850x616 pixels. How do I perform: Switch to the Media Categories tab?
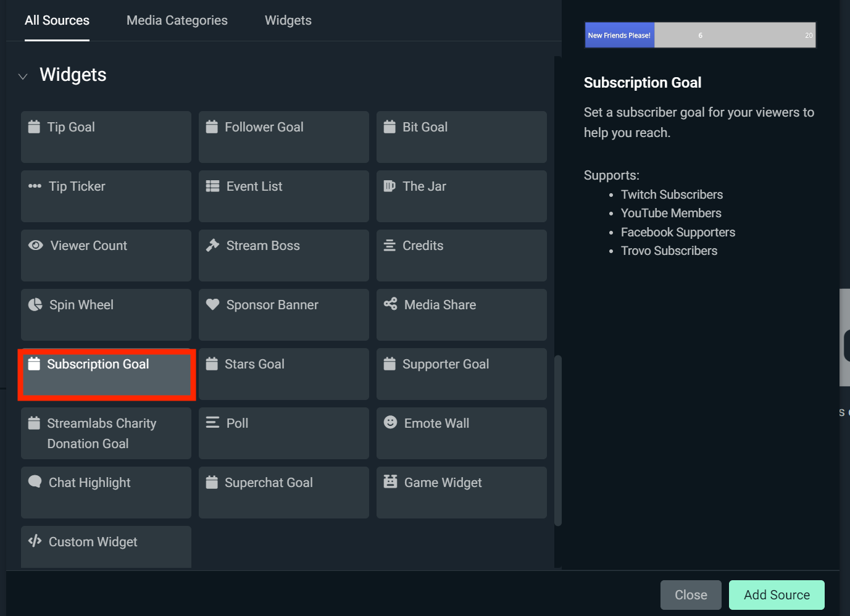177,20
